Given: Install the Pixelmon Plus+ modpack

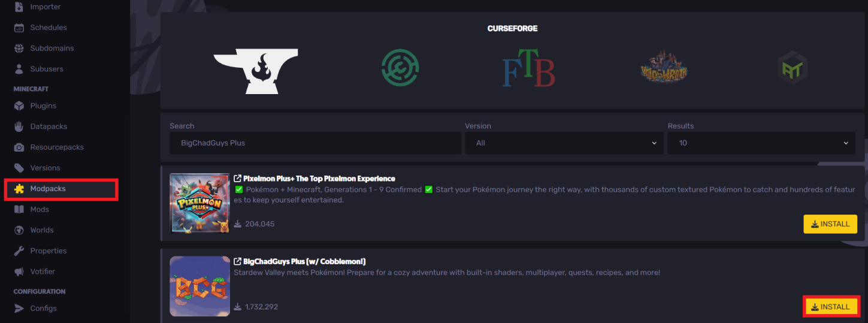Looking at the screenshot, I should pos(830,224).
